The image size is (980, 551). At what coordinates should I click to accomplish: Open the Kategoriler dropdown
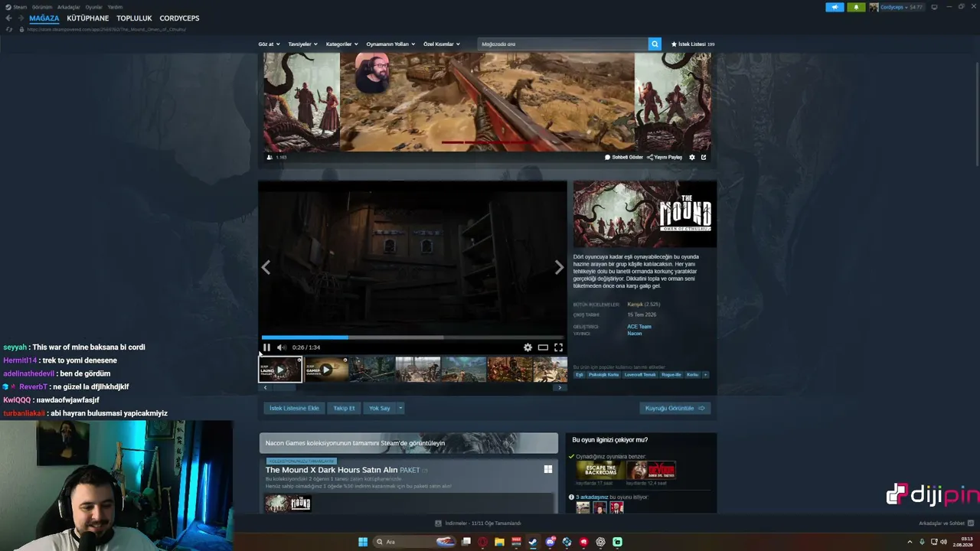coord(341,44)
